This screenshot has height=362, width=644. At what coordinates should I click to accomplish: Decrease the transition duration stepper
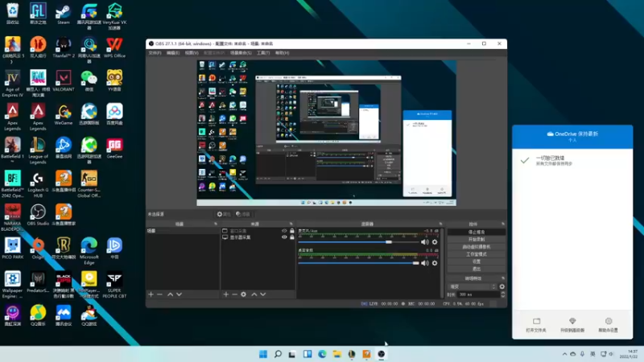[502, 296]
